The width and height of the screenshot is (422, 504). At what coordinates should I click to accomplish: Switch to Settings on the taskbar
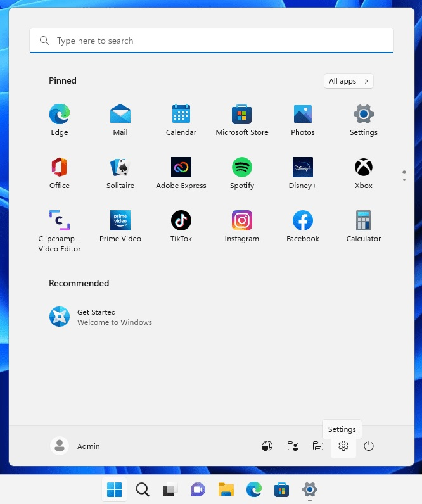(309, 489)
